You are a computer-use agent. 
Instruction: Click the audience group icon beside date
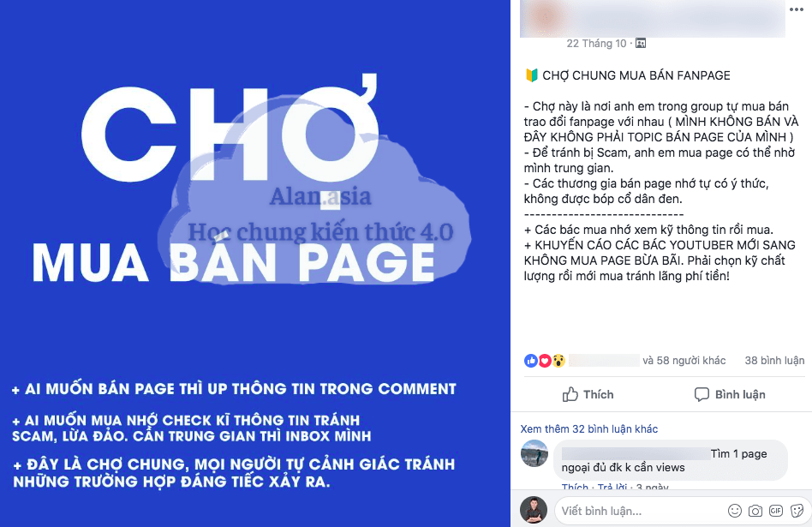641,44
